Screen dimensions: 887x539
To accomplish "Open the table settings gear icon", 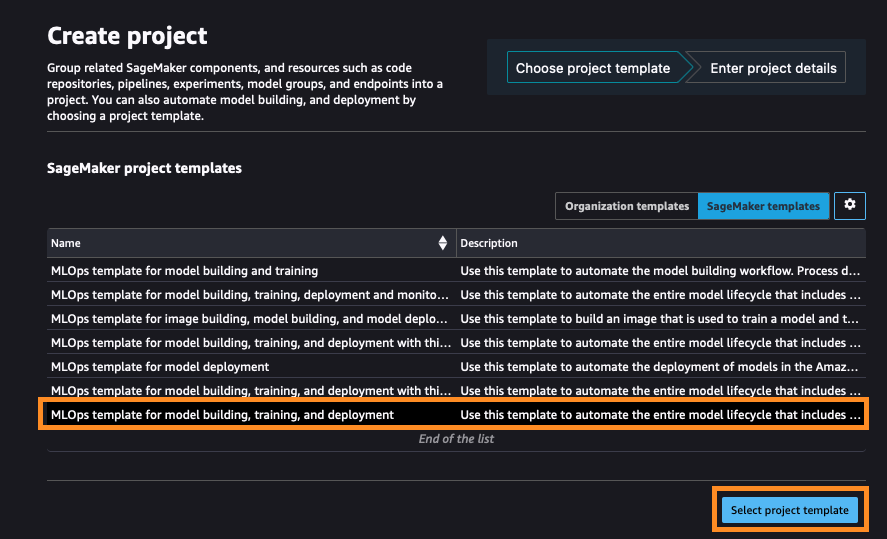I will click(x=850, y=205).
